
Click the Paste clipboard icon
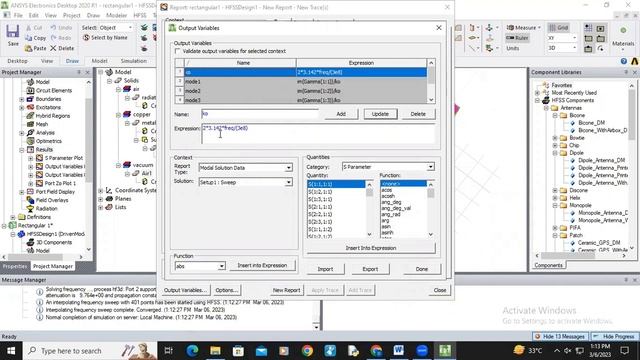[x=29, y=48]
